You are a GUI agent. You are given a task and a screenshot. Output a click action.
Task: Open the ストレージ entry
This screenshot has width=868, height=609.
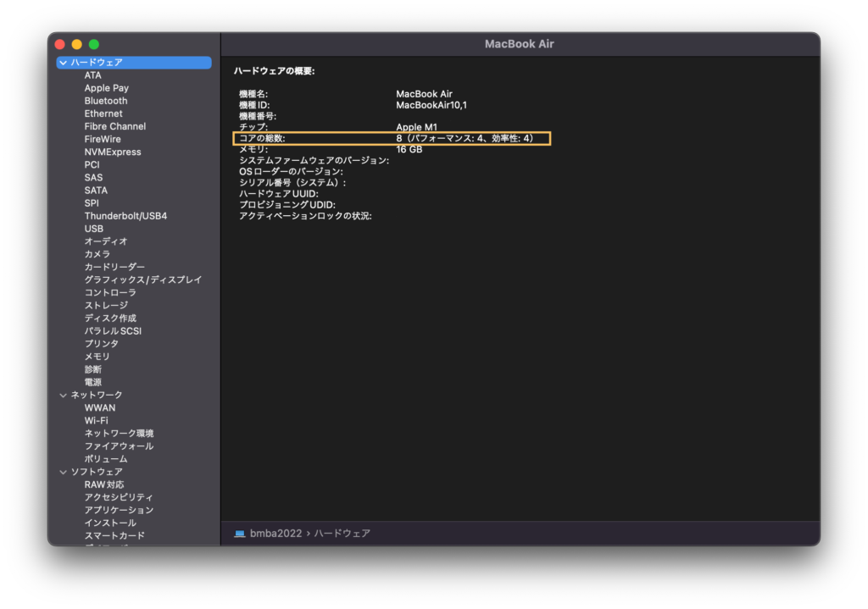click(x=106, y=305)
